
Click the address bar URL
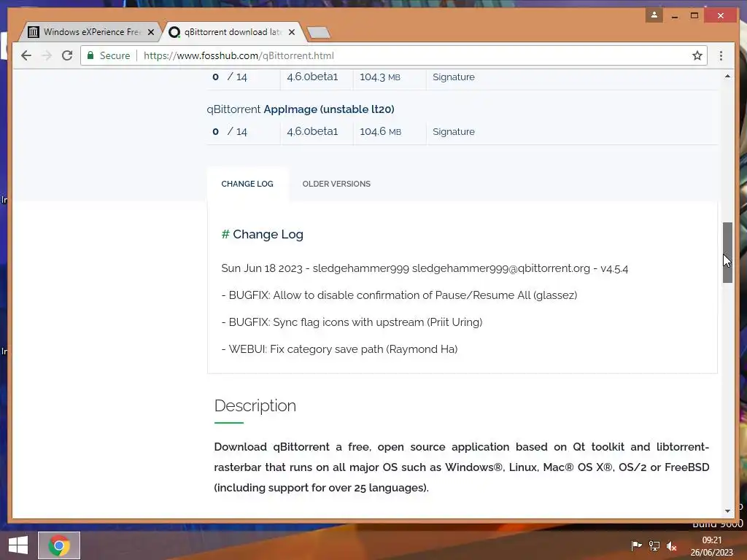(239, 55)
